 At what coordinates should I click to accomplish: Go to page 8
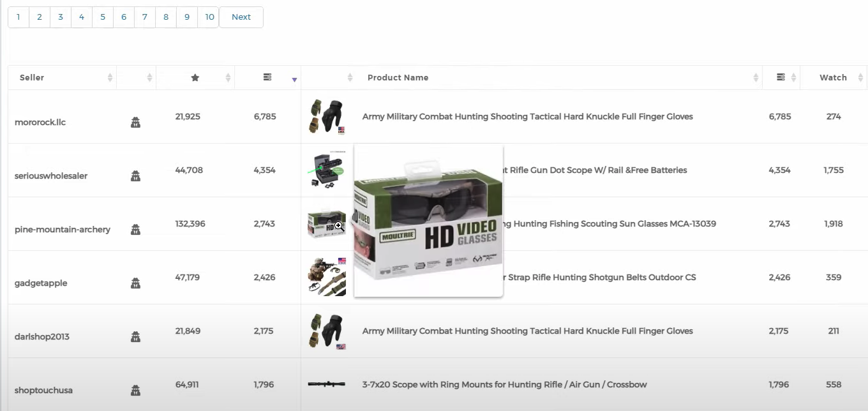[x=166, y=17]
